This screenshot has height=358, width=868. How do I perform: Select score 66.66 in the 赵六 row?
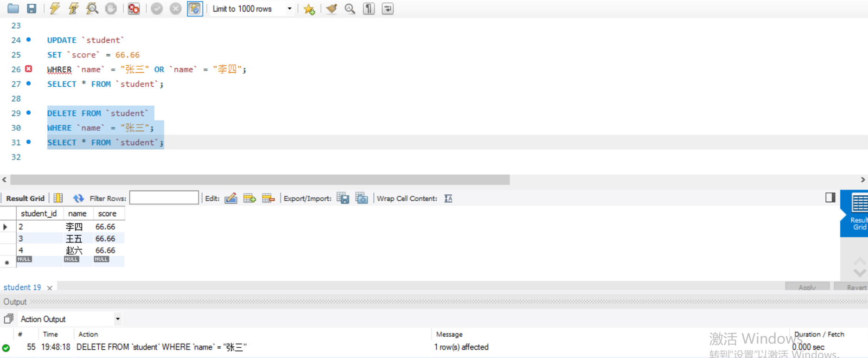(109, 250)
